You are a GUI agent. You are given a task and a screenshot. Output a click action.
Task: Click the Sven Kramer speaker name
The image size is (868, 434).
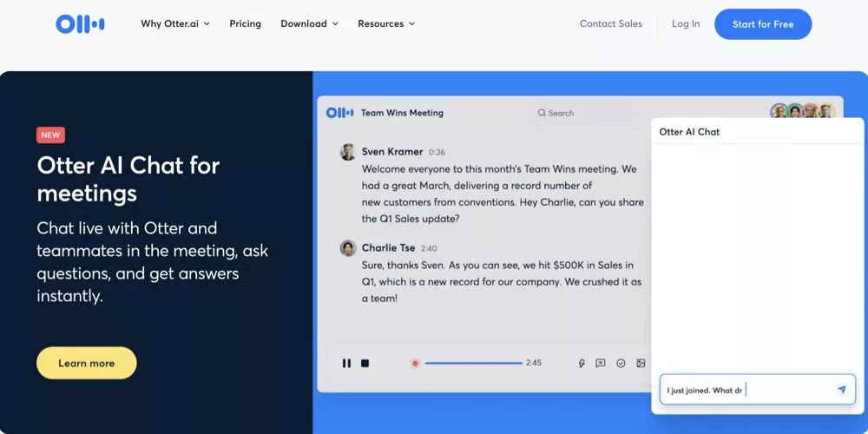point(392,152)
